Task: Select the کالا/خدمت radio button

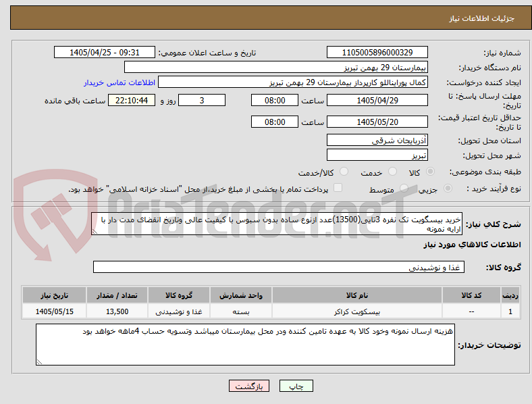Action: point(344,172)
